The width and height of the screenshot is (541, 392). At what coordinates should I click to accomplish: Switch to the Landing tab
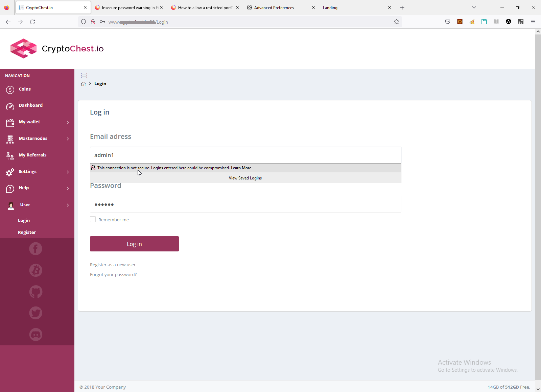tap(357, 7)
